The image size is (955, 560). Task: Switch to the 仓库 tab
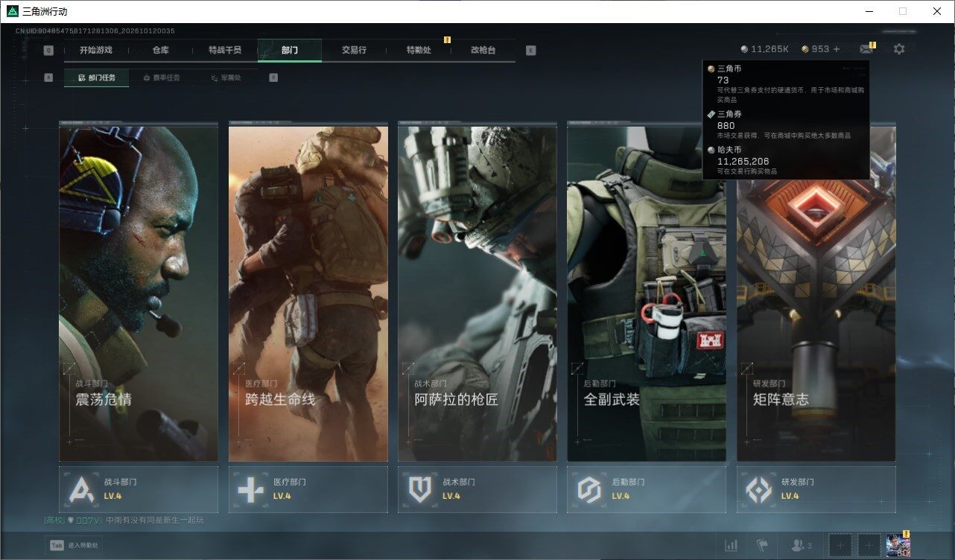pos(161,51)
